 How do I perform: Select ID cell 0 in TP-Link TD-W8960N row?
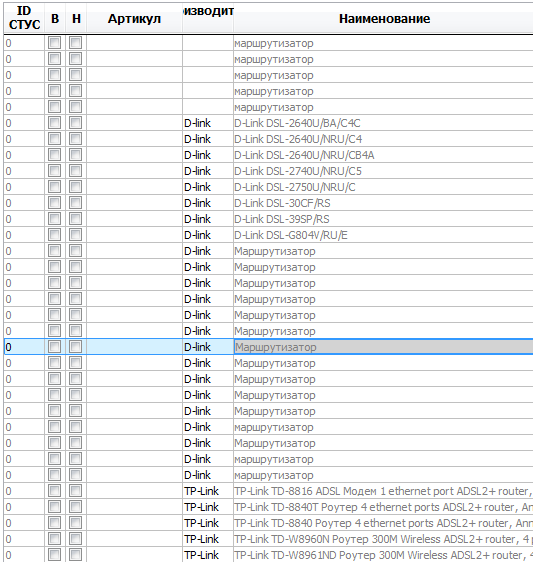(x=24, y=539)
